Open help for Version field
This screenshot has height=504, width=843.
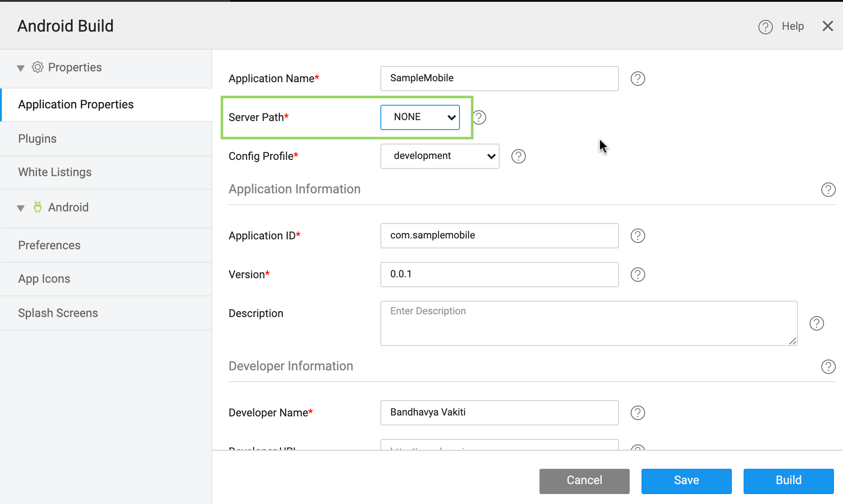(637, 274)
